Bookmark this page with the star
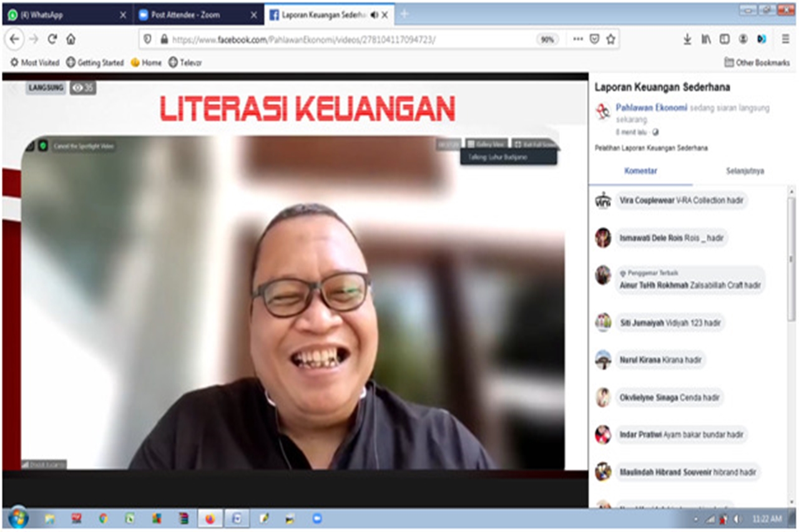Screen dimensions: 799x532 click(610, 39)
